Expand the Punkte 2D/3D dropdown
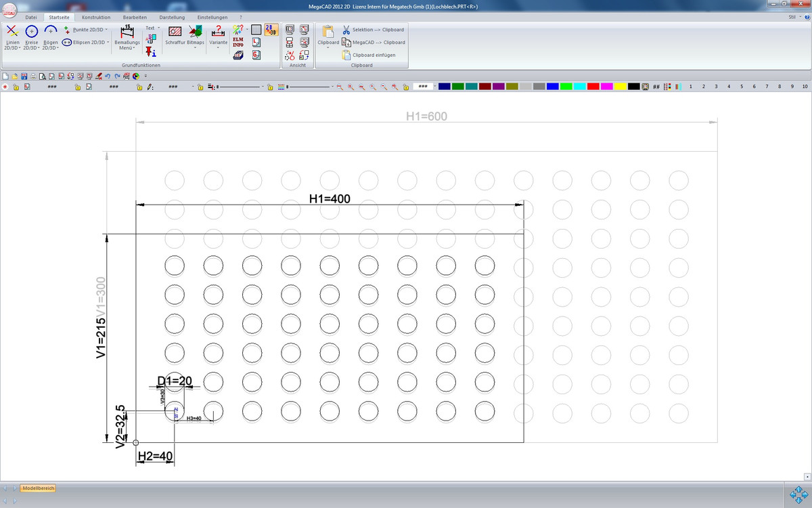Screen dimensions: 812x508 (x=106, y=30)
